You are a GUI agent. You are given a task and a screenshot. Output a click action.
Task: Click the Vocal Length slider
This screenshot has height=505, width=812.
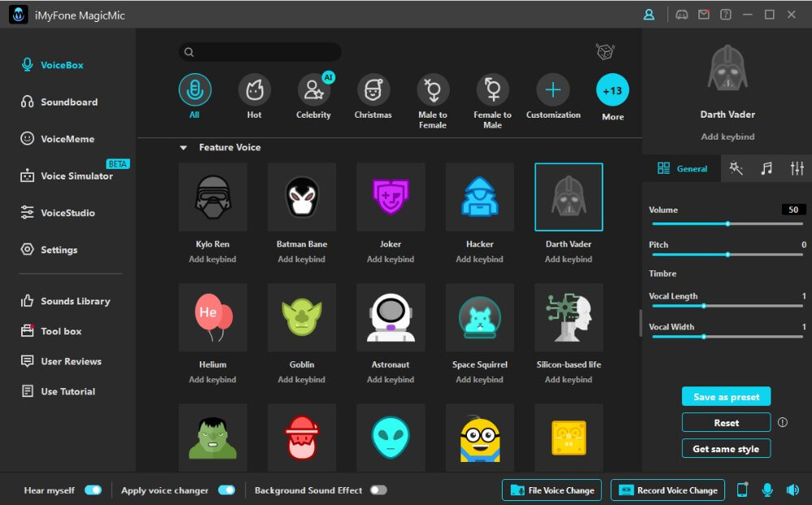[727, 305]
